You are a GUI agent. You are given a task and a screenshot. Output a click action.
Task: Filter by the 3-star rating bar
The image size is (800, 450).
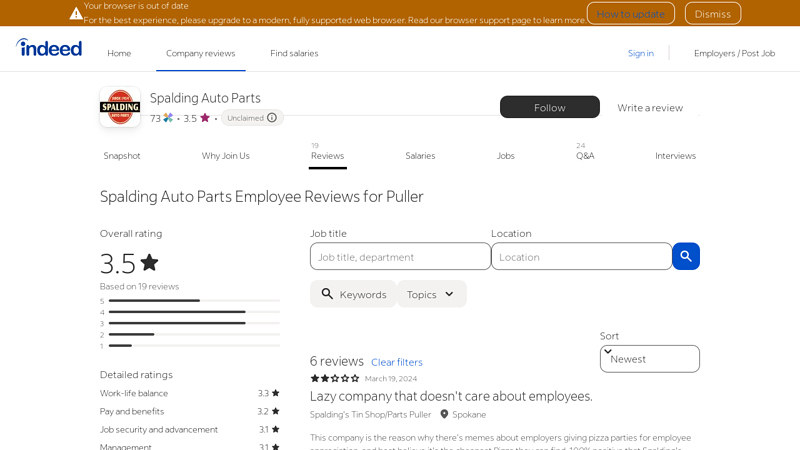point(190,323)
